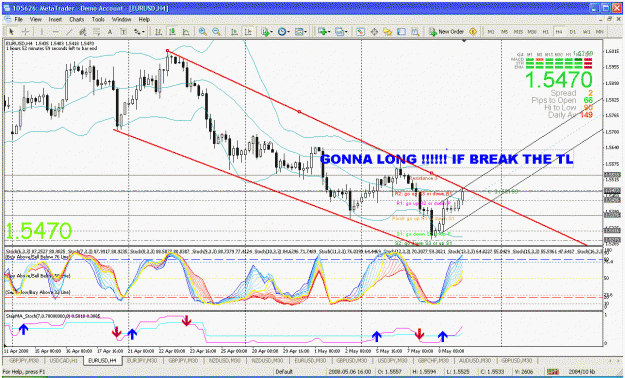
Task: Pick the Equidistant channel tool
Action: [83, 32]
